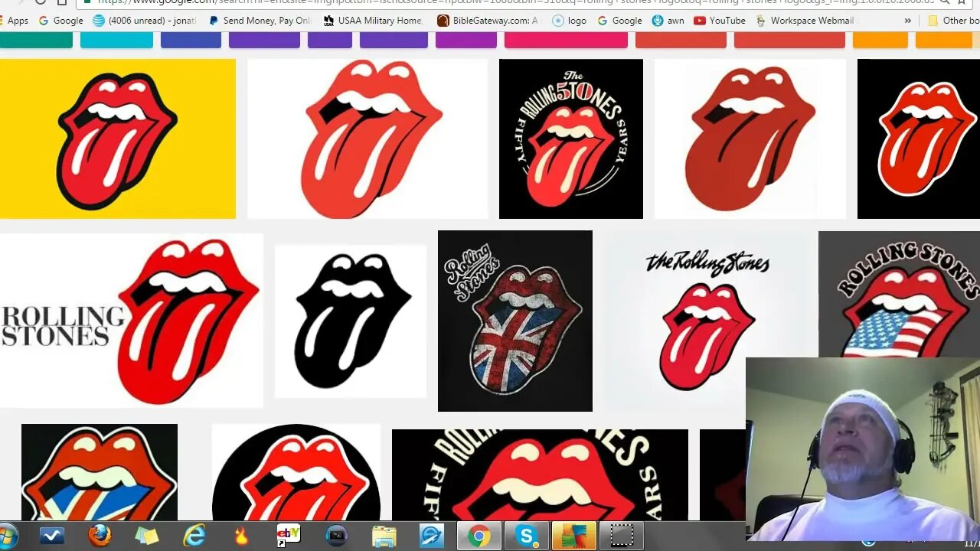Open the dark round camera app in taskbar
This screenshot has width=980, height=551.
[x=337, y=536]
